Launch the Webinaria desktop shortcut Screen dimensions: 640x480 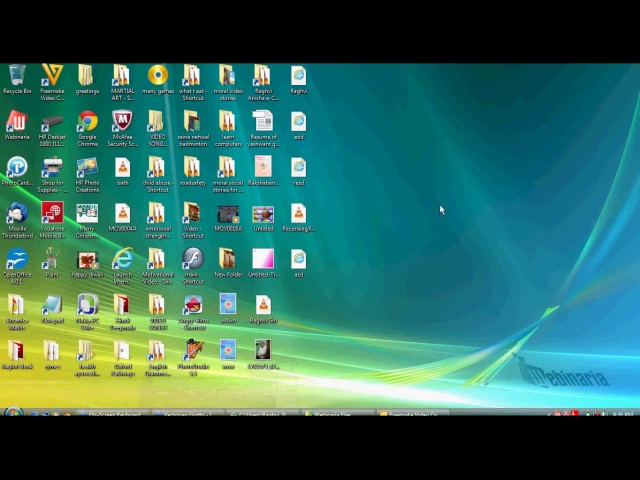(17, 125)
